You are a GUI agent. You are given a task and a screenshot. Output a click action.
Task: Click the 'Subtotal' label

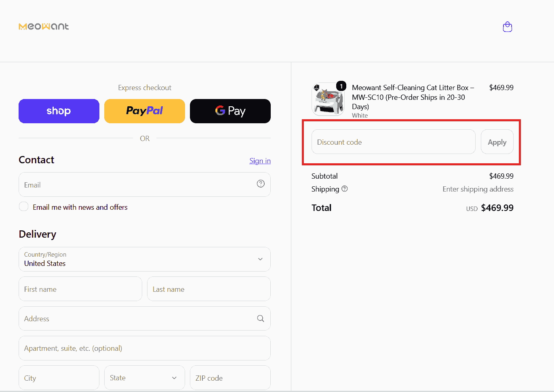click(x=324, y=176)
